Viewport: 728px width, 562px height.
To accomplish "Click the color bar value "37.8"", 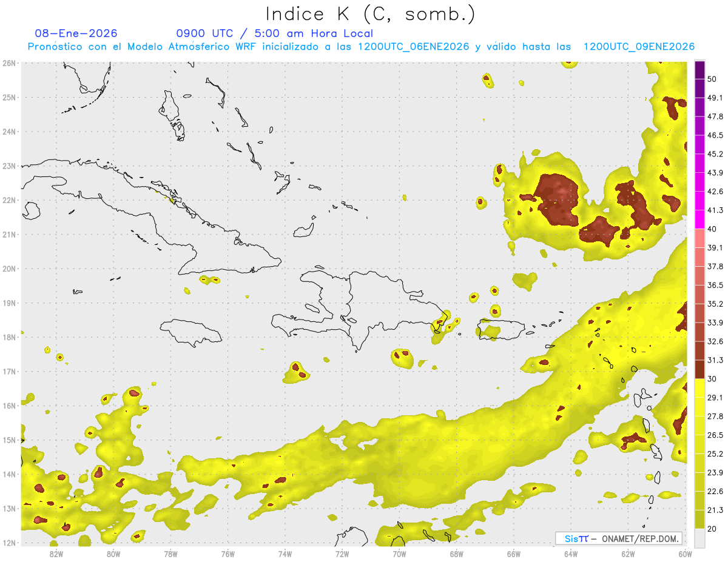I will click(715, 267).
